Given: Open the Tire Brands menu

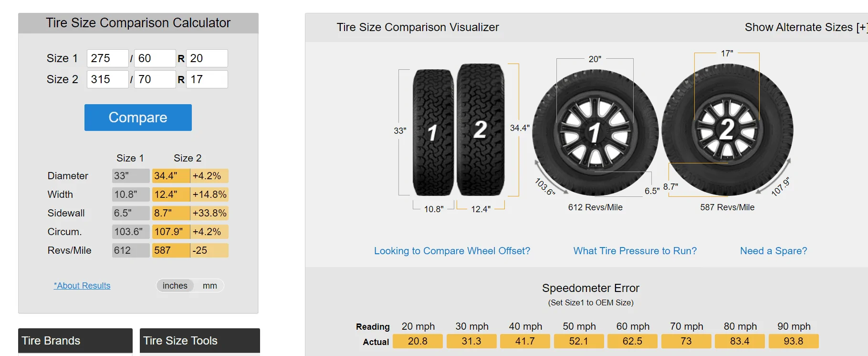Looking at the screenshot, I should (75, 341).
